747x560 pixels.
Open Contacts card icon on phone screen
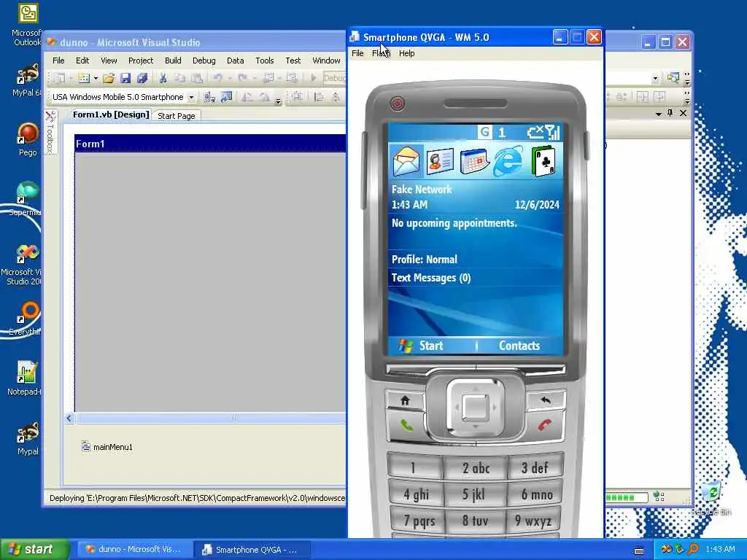440,161
